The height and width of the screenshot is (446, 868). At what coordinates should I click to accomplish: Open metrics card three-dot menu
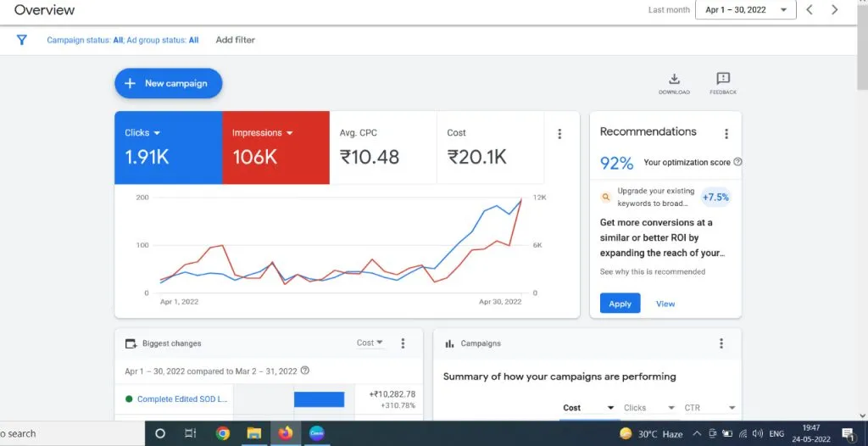click(x=559, y=133)
